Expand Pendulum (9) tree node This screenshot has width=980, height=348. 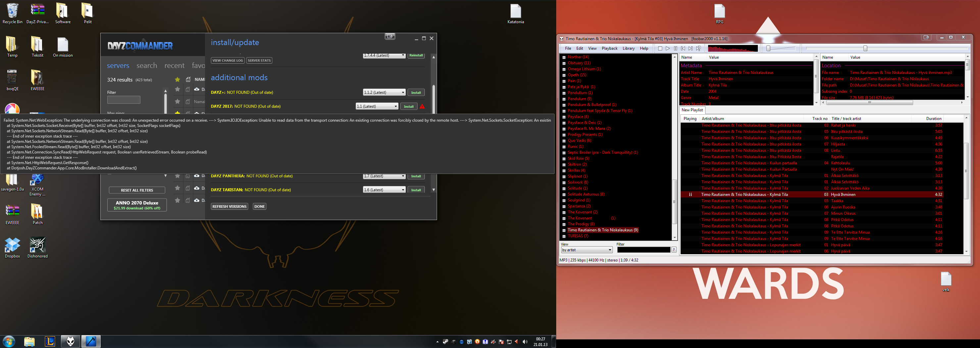pyautogui.click(x=564, y=99)
